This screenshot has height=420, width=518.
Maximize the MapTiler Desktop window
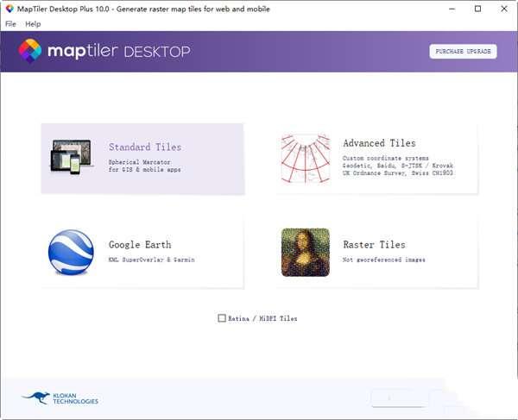click(477, 9)
